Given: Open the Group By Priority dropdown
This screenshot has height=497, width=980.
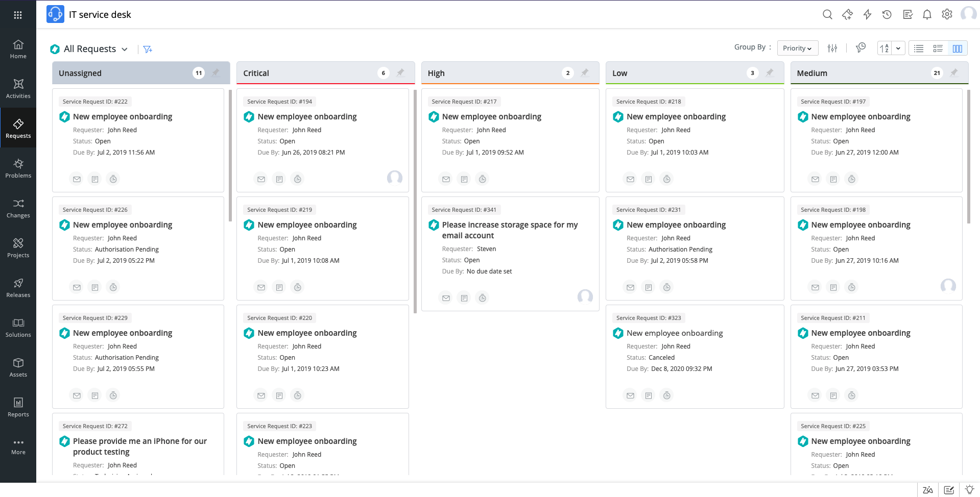Looking at the screenshot, I should click(797, 48).
